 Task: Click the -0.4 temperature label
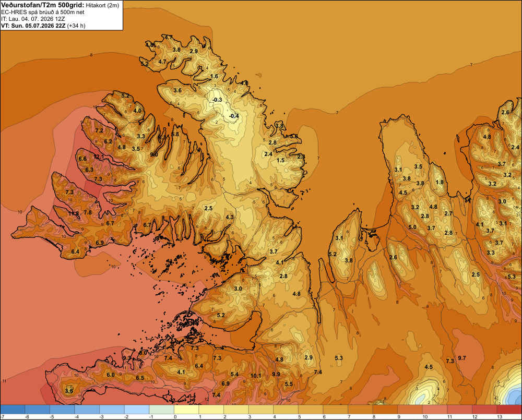[x=234, y=116]
